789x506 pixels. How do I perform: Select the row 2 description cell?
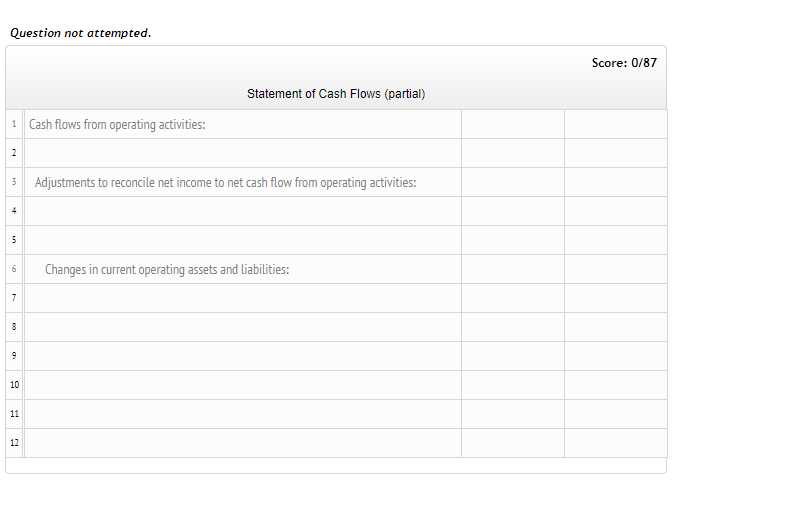(243, 153)
